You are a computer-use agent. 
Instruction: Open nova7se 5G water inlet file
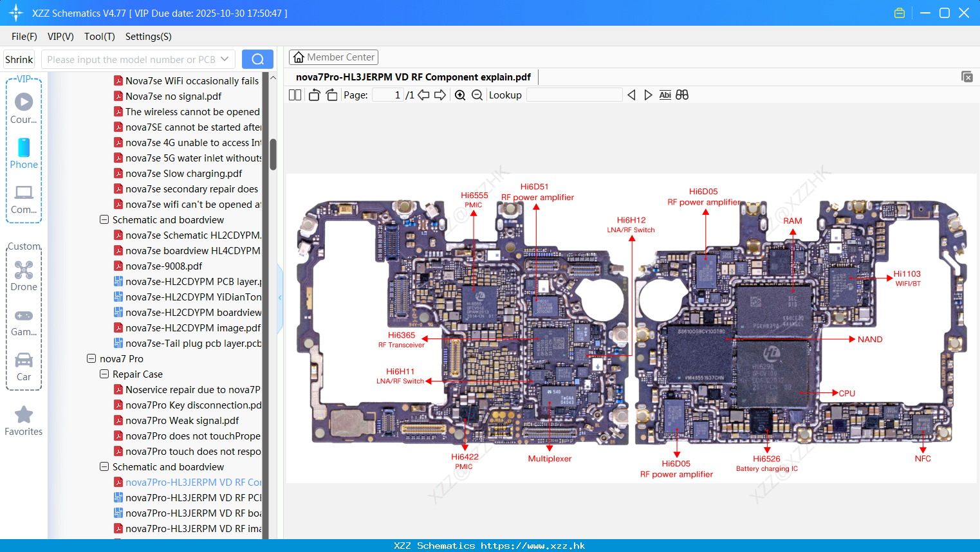click(187, 158)
